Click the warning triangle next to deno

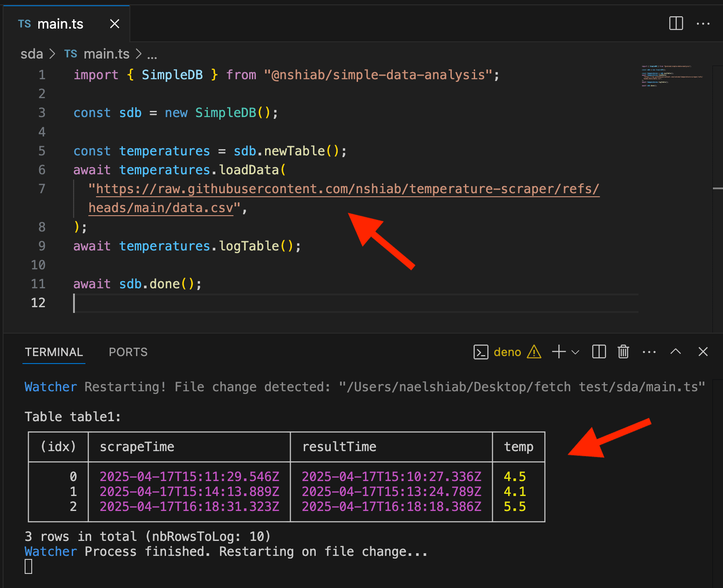534,352
